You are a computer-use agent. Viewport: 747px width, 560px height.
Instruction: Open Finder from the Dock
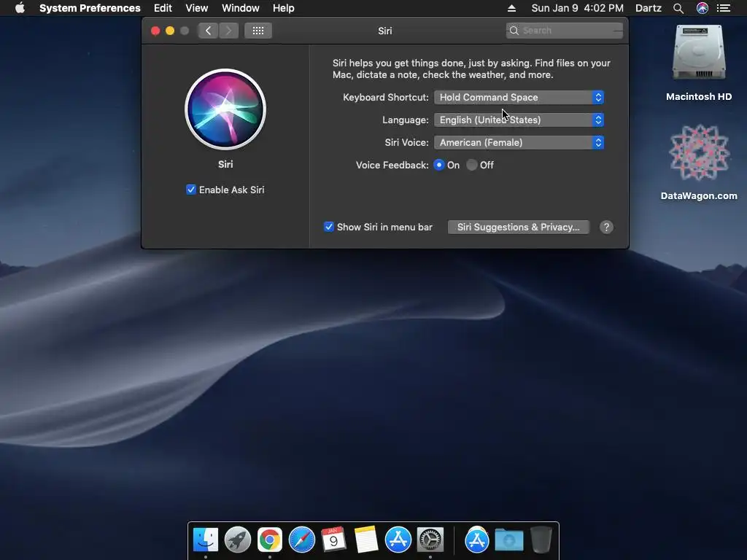pos(206,540)
